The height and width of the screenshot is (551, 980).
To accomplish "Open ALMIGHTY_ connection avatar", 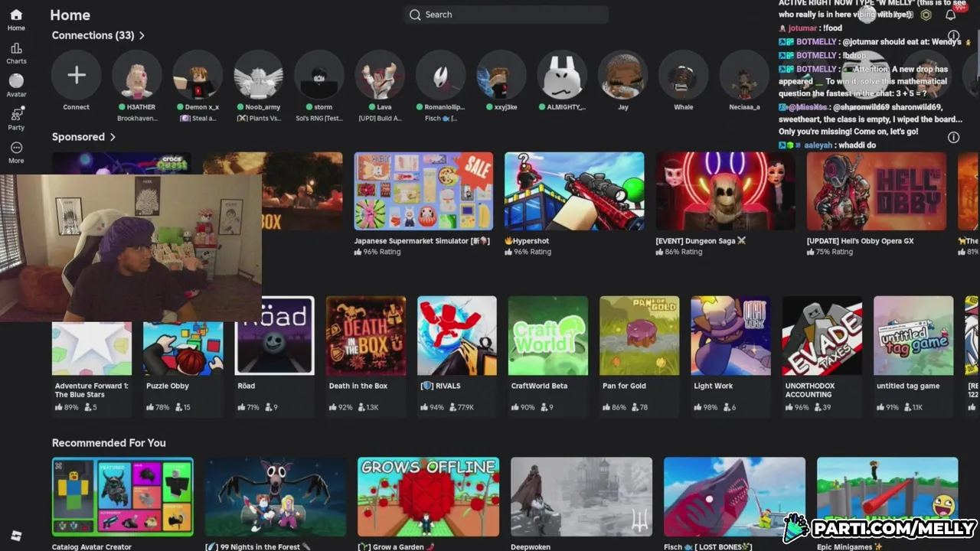I will coord(562,75).
